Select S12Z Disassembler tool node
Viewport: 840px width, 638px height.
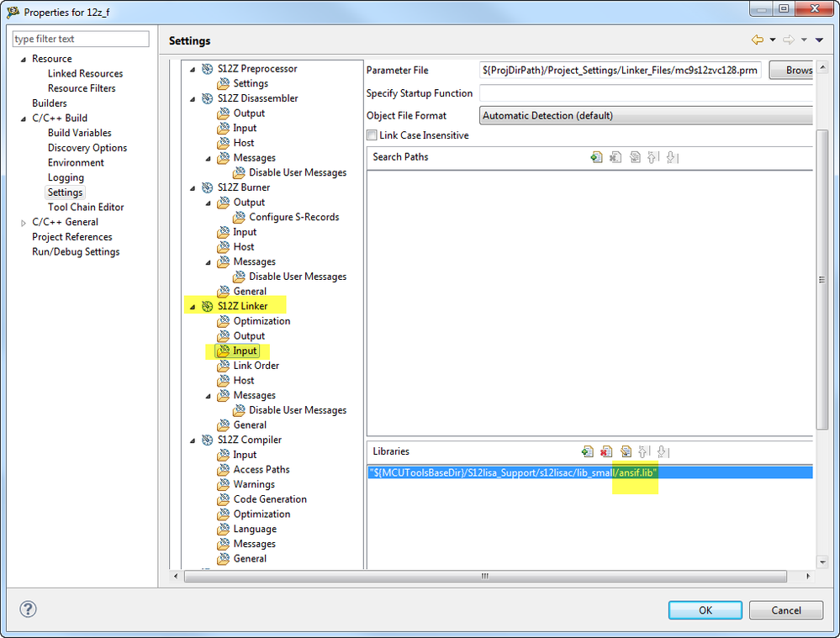pos(257,98)
